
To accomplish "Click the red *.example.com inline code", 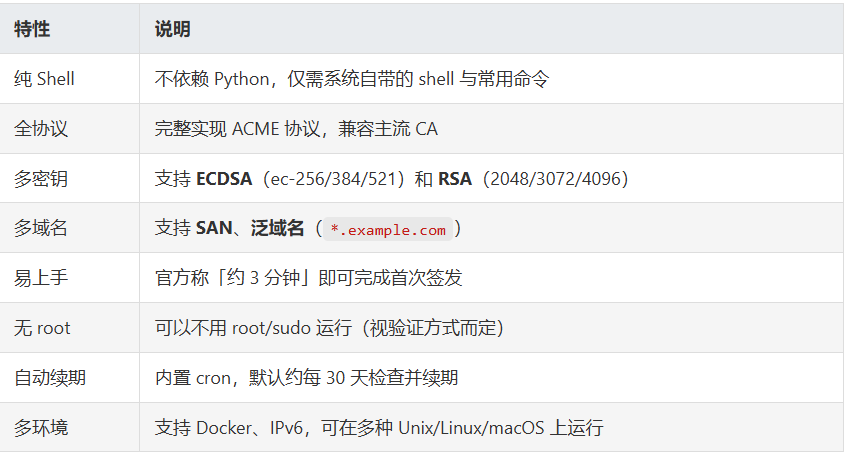I will (x=388, y=229).
